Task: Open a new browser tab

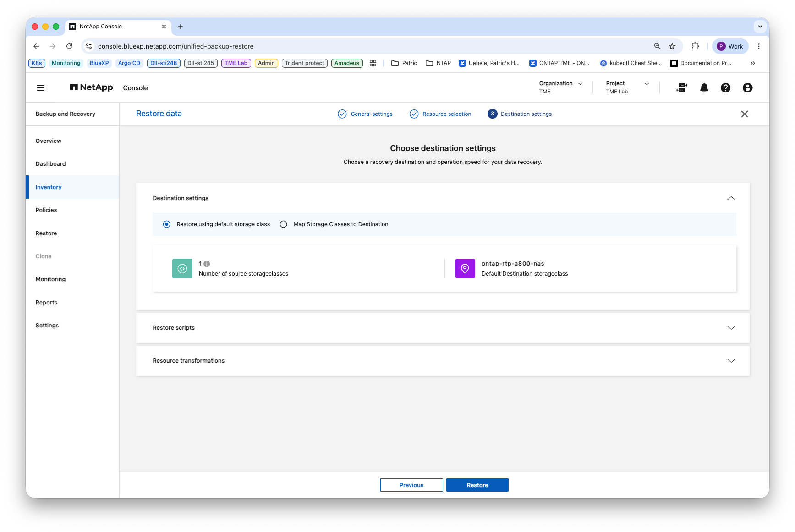Action: (x=181, y=27)
